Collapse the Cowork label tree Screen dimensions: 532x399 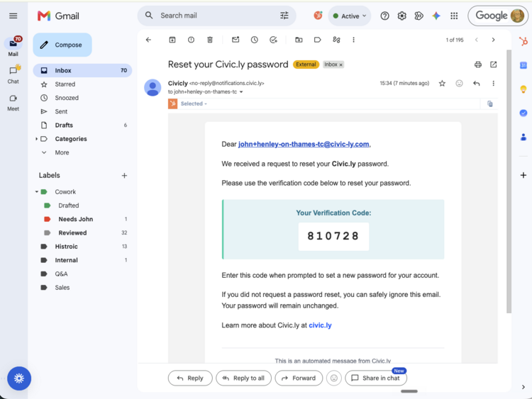(36, 192)
